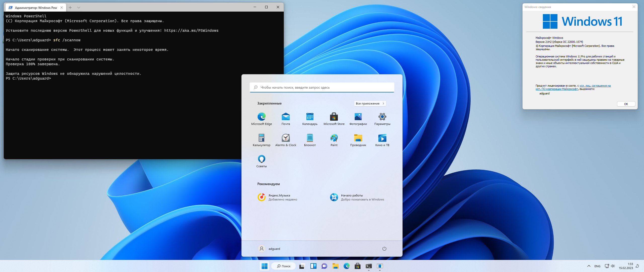Open Alarms & Clock app
Viewport: 644px width, 272px height.
(x=286, y=140)
